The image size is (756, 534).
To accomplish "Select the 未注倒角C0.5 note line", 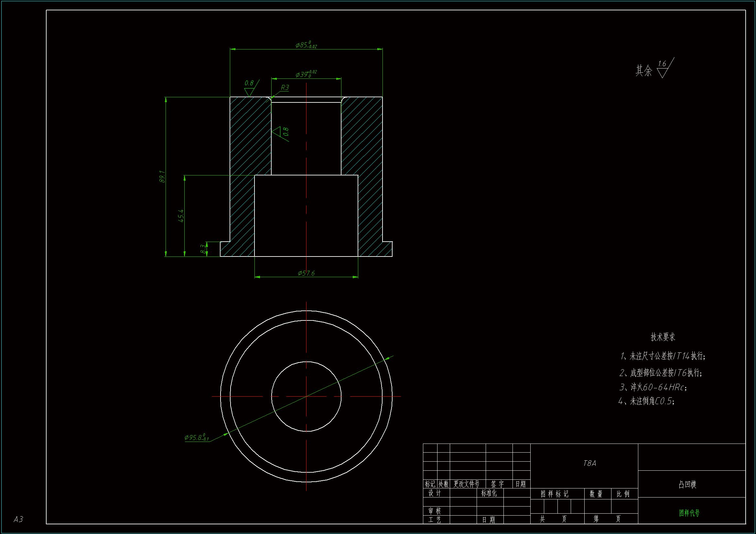I will click(x=646, y=401).
